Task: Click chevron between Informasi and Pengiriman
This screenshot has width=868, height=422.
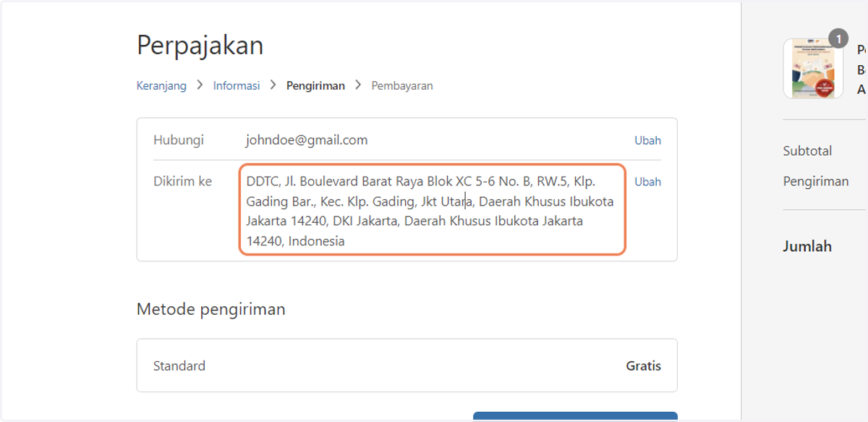Action: click(x=273, y=85)
